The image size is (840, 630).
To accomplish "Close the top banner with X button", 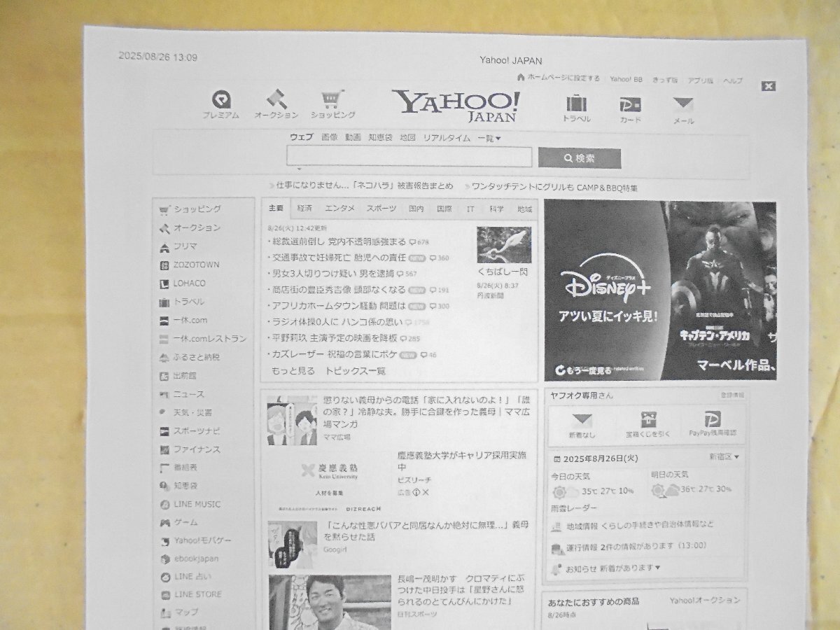I will coord(769,86).
